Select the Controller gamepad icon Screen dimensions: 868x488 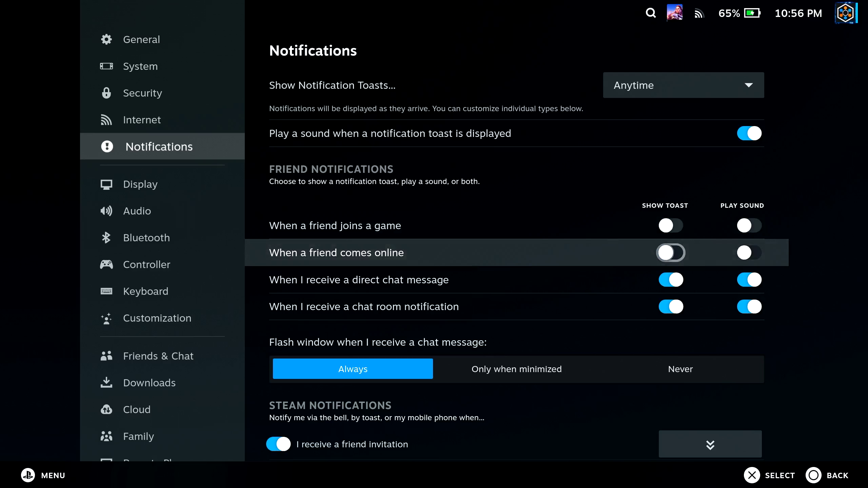pos(106,264)
